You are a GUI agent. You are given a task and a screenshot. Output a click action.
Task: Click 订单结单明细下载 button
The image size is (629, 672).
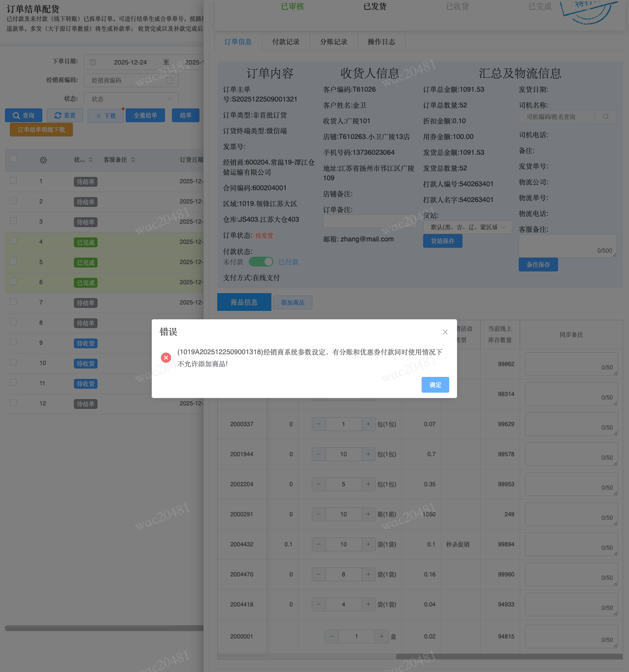41,130
